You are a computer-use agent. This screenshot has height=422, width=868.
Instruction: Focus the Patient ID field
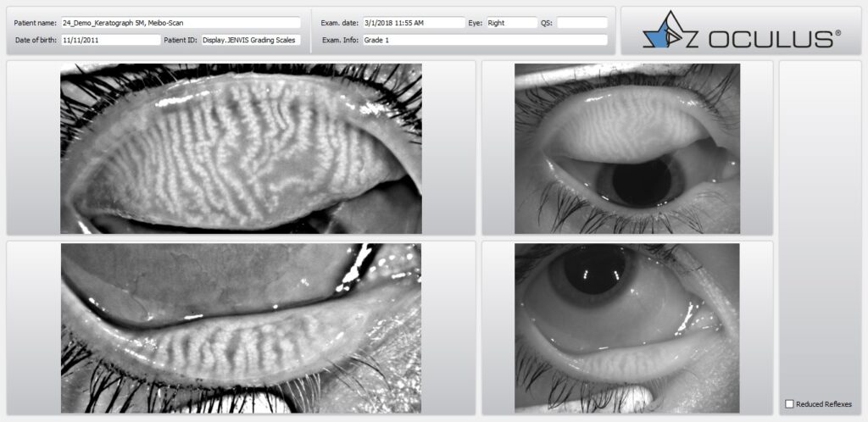pyautogui.click(x=250, y=40)
